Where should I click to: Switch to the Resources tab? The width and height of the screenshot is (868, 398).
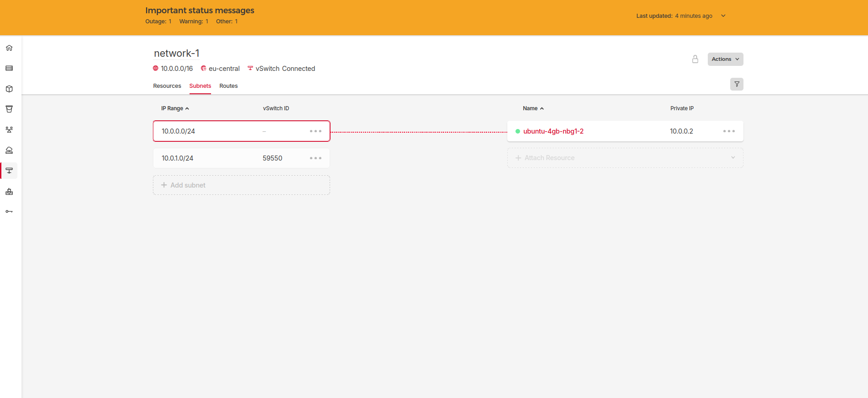click(x=167, y=86)
